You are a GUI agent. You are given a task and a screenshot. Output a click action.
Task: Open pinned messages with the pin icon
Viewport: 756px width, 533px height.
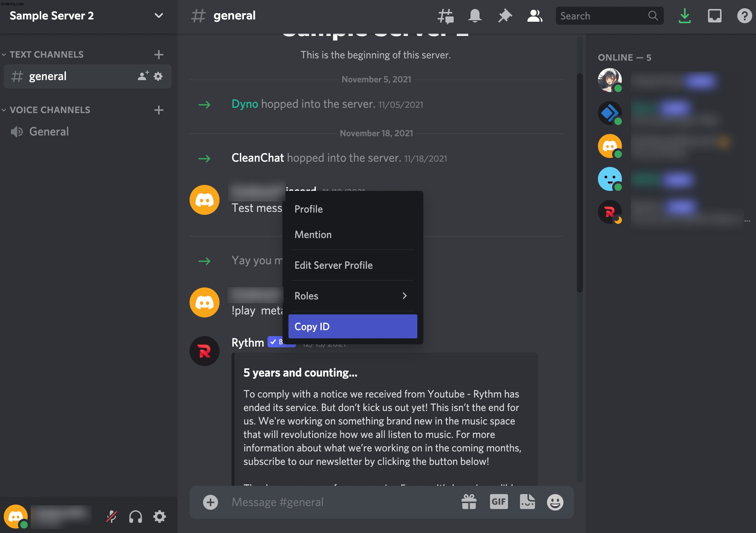coord(505,16)
